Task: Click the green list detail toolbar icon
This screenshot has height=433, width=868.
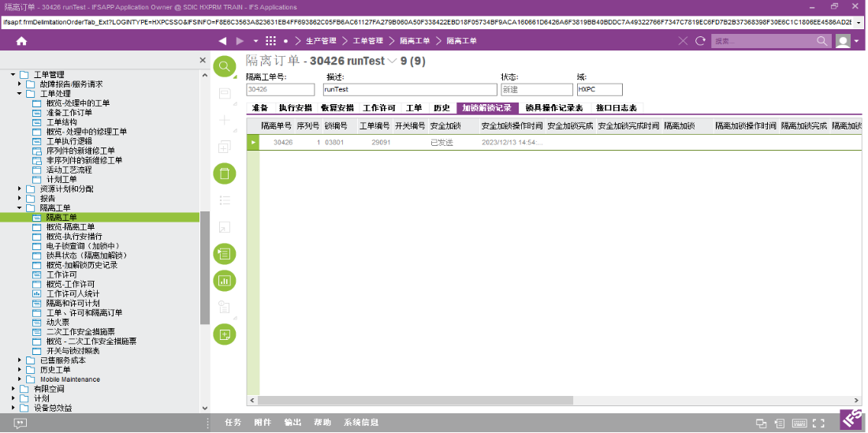Action: [x=225, y=254]
